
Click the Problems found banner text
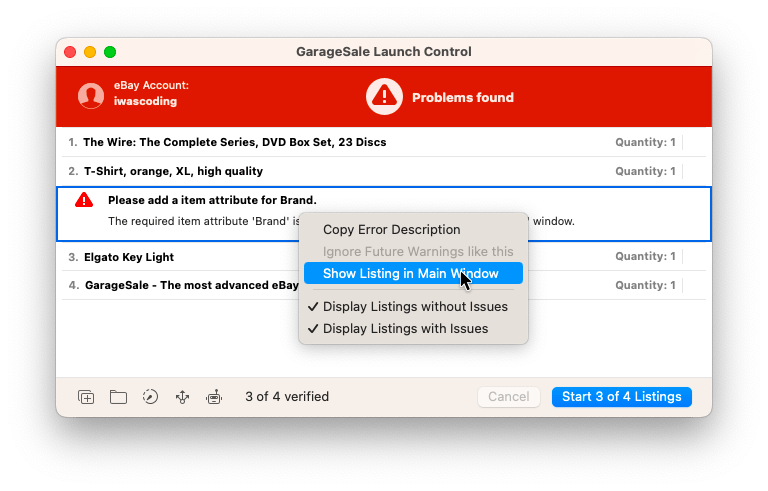(463, 98)
